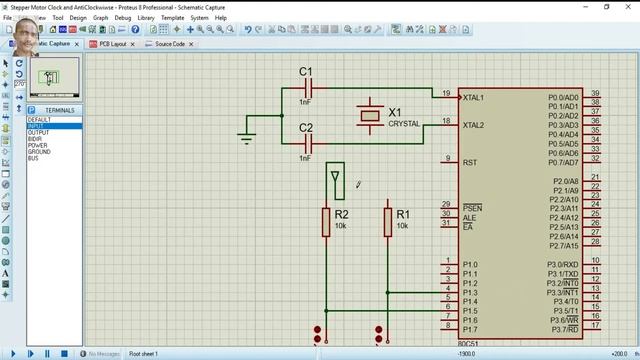Screen dimensions: 640x360
Task: Click the Copy icon in toolbar
Action: coord(282,29)
